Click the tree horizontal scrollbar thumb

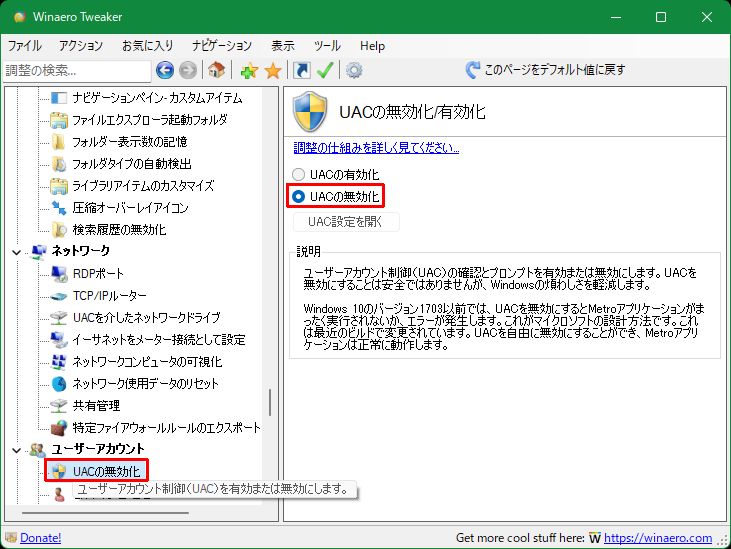[x=105, y=513]
